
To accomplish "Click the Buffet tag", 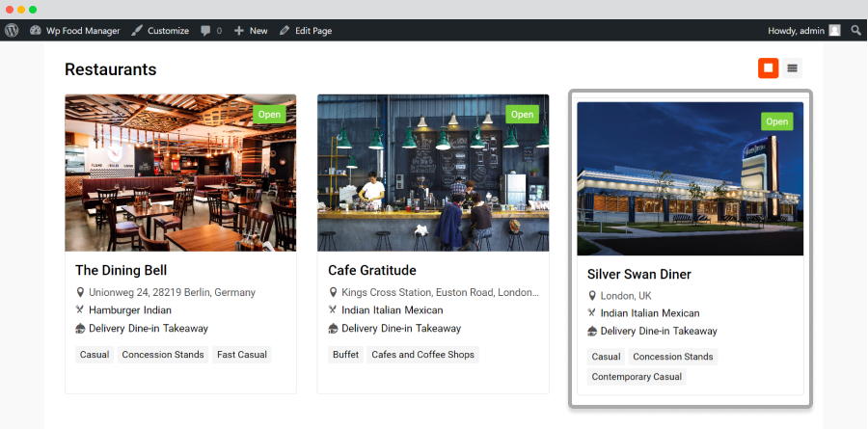I will [x=346, y=355].
